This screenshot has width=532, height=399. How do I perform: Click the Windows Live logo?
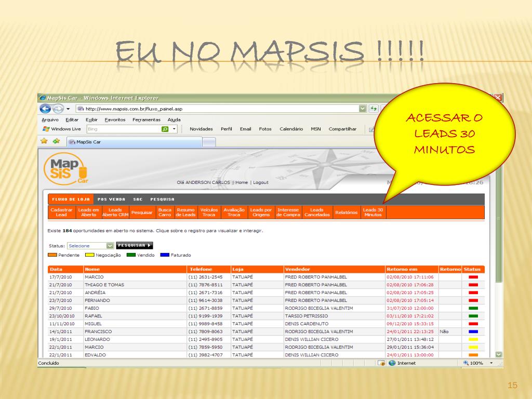click(62, 129)
